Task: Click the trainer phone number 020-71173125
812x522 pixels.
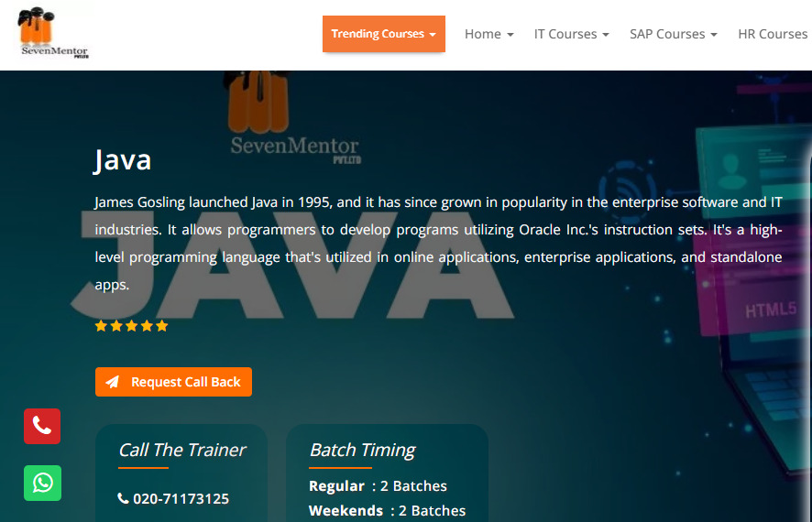Action: 181,499
